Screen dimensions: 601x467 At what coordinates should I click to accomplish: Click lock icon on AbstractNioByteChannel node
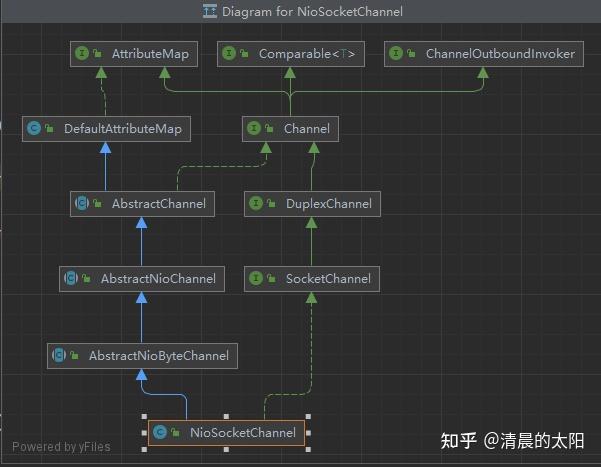coord(74,355)
